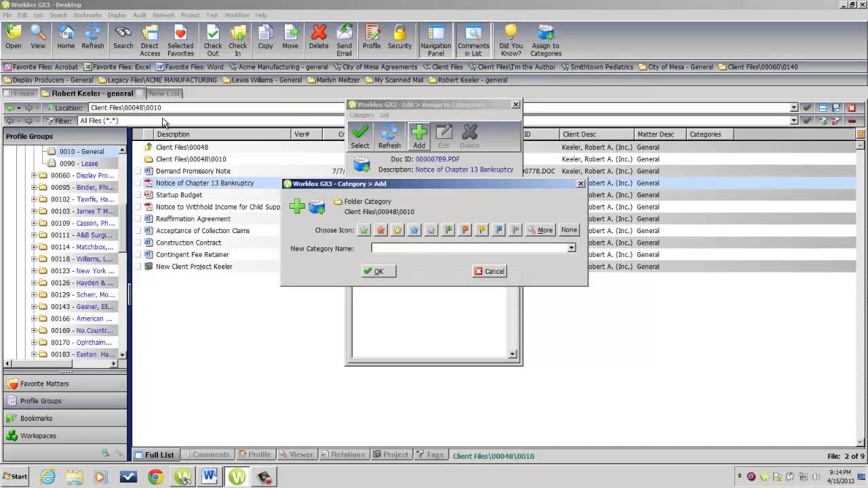Choose the red star category icon

(381, 230)
